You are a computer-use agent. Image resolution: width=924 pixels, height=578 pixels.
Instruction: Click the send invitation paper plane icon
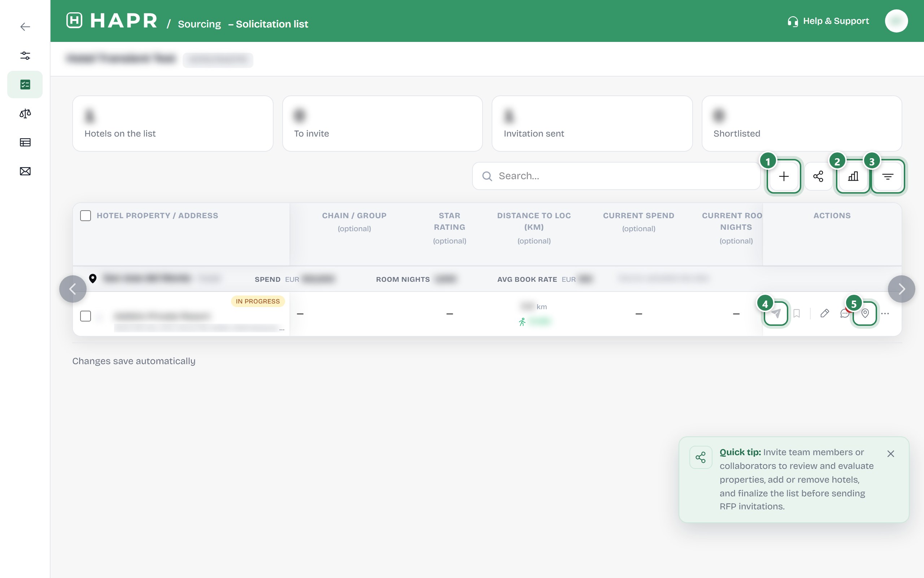[775, 314]
